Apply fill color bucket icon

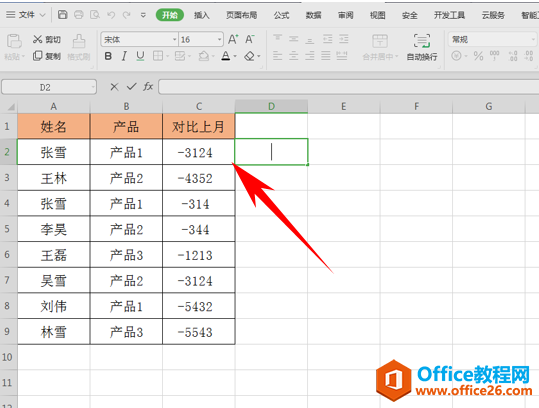[204, 56]
